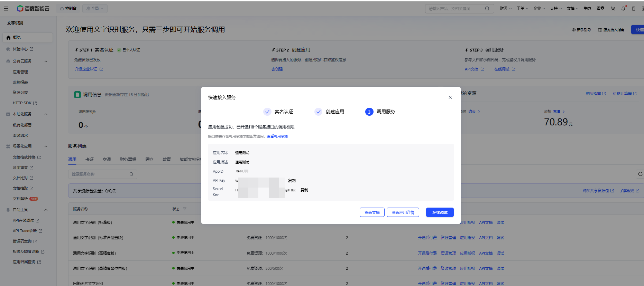Click the mobile app icon in top bar

[x=634, y=9]
